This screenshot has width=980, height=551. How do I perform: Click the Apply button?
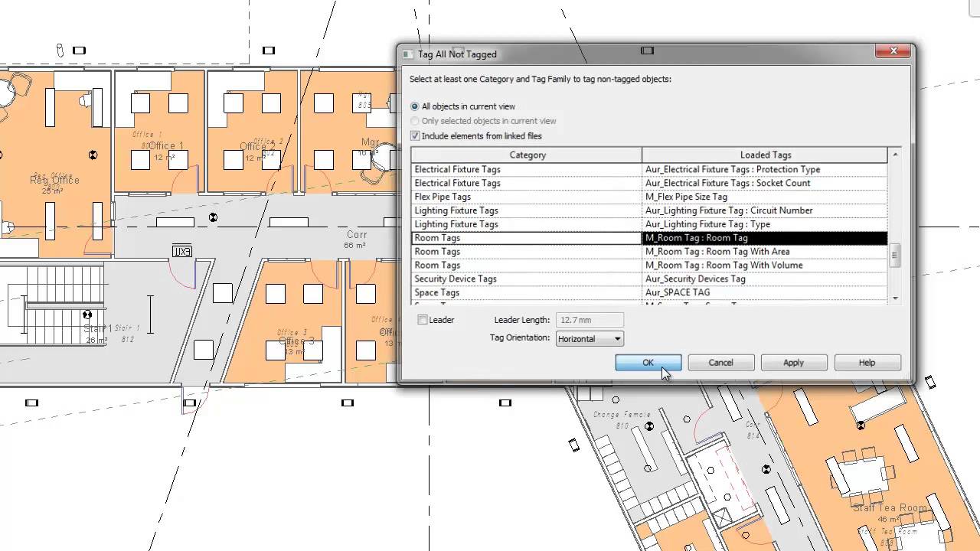[793, 363]
